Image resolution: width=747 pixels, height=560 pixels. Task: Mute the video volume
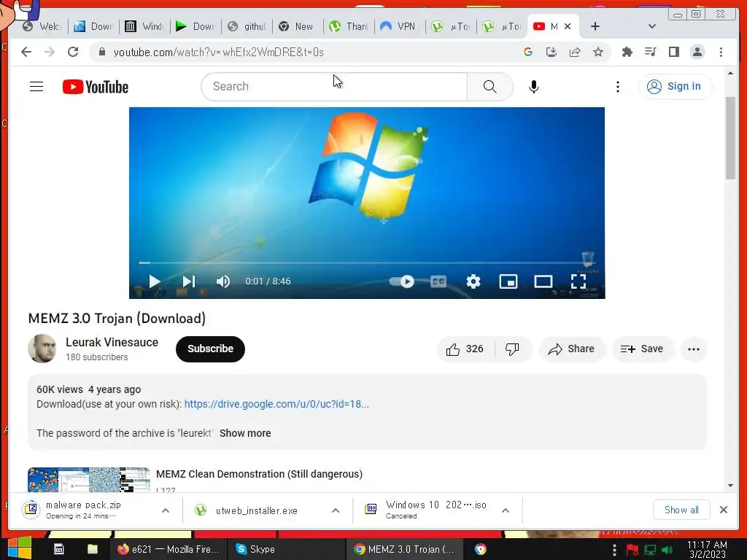[x=223, y=281]
